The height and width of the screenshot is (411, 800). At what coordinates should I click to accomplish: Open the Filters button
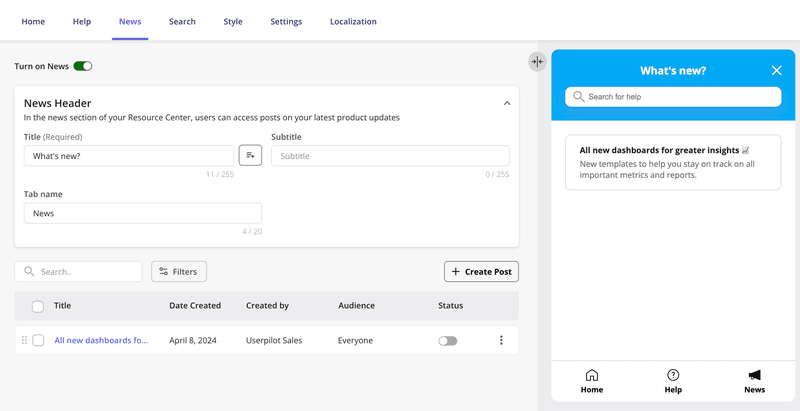tap(179, 272)
